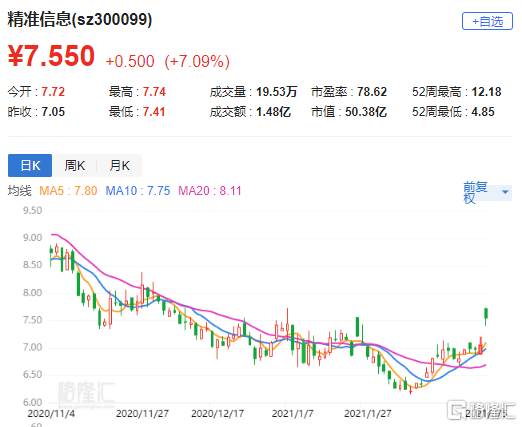Click the 52周最低 value 4.85

coord(483,112)
